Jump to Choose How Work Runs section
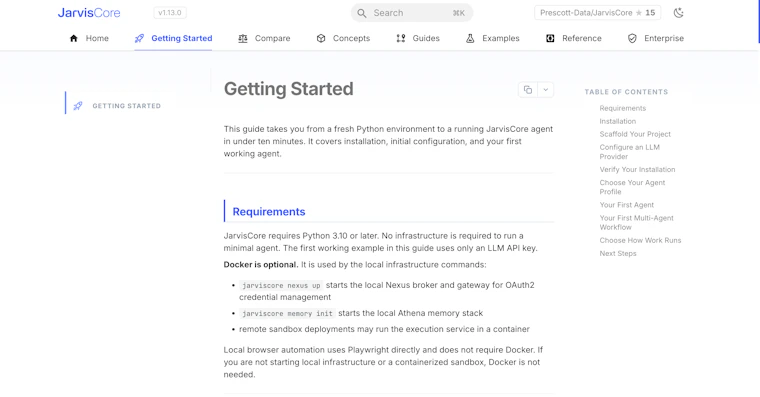Screen dimensions: 760x397 [x=640, y=240]
